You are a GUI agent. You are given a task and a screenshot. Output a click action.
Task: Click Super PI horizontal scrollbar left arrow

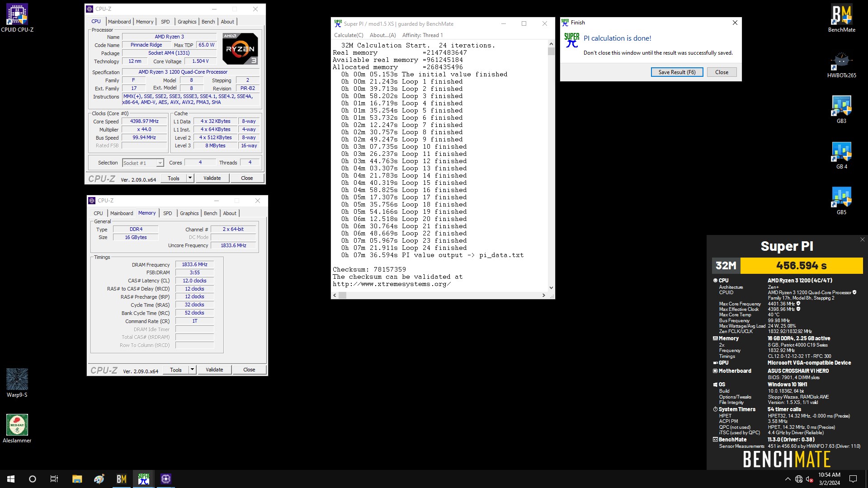click(x=335, y=296)
